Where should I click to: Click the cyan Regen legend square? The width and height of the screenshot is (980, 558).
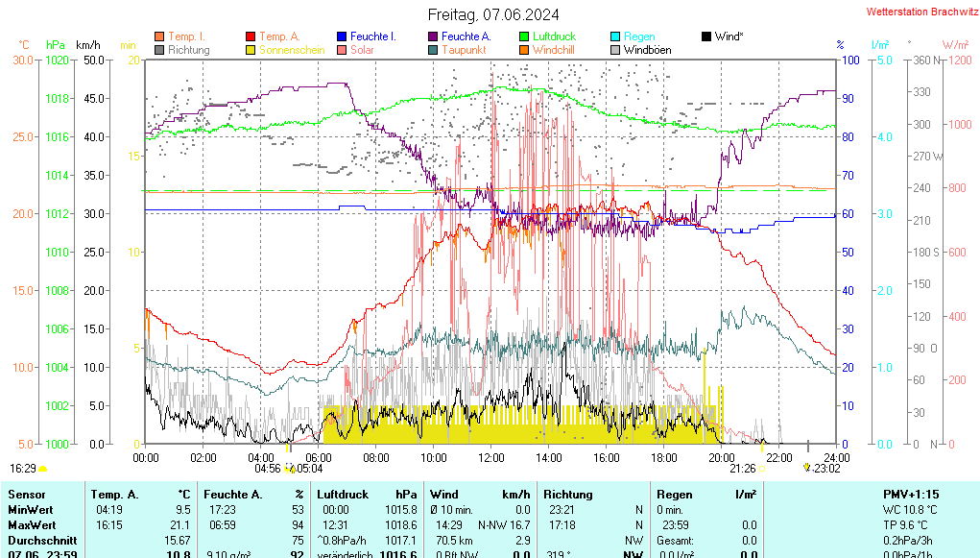click(616, 36)
